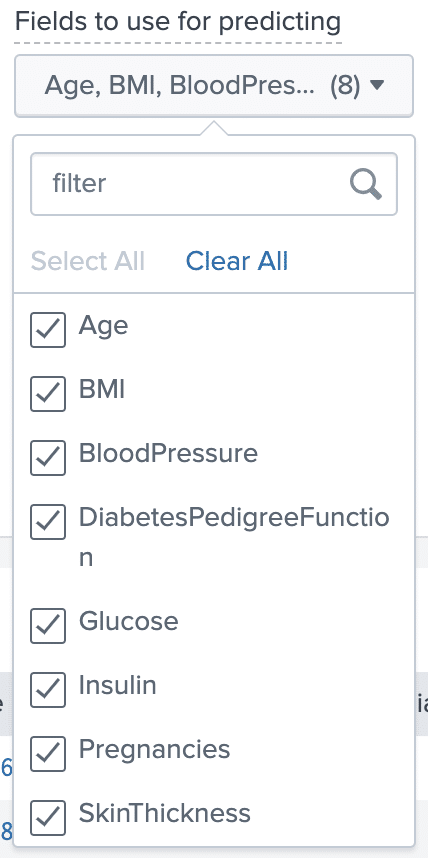Collapse the fields to use for predicting dropdown
Screen dimensions: 428x858
point(214,85)
